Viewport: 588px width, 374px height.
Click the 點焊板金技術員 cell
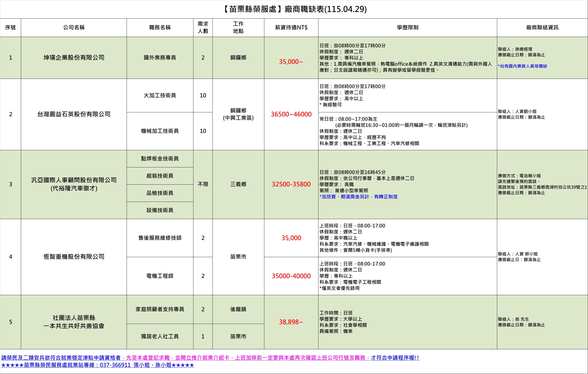(160, 159)
